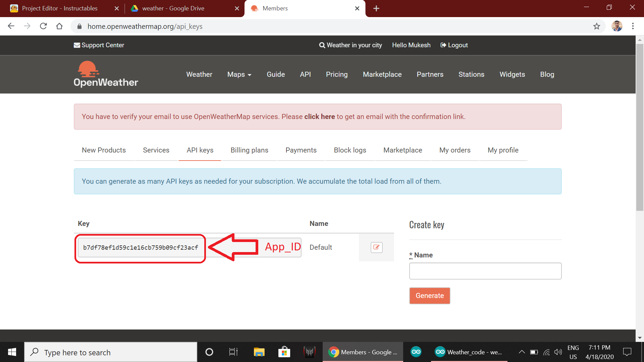Switch to the Services tab

(156, 150)
